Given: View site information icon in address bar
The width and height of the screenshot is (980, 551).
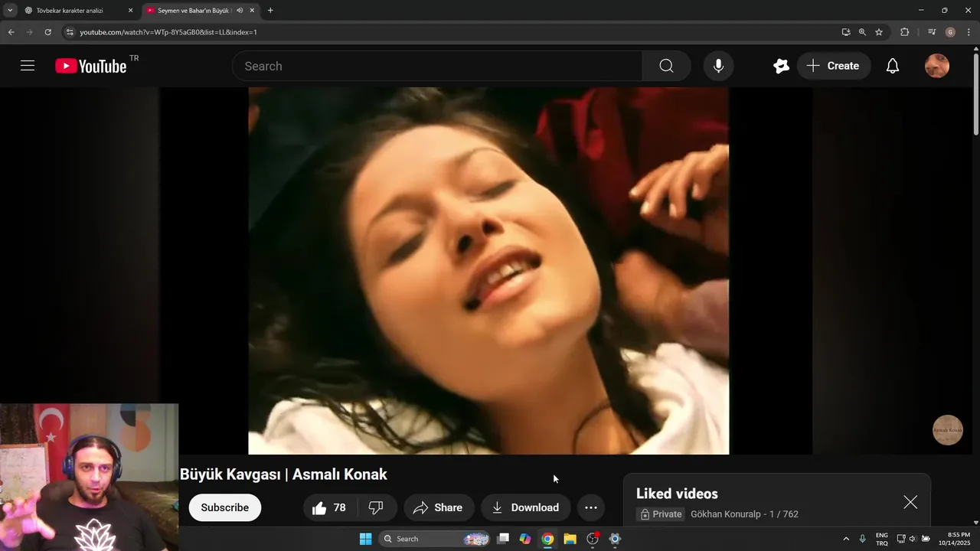Looking at the screenshot, I should (x=69, y=32).
